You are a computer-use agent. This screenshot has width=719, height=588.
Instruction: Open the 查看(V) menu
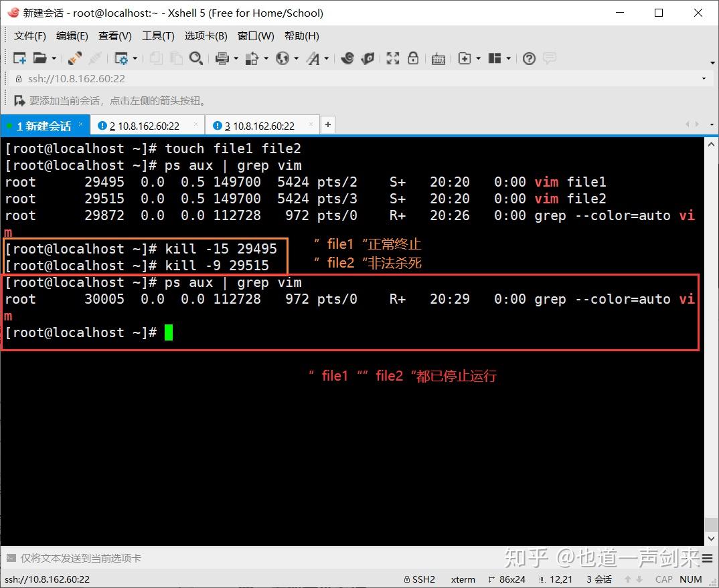(x=115, y=35)
